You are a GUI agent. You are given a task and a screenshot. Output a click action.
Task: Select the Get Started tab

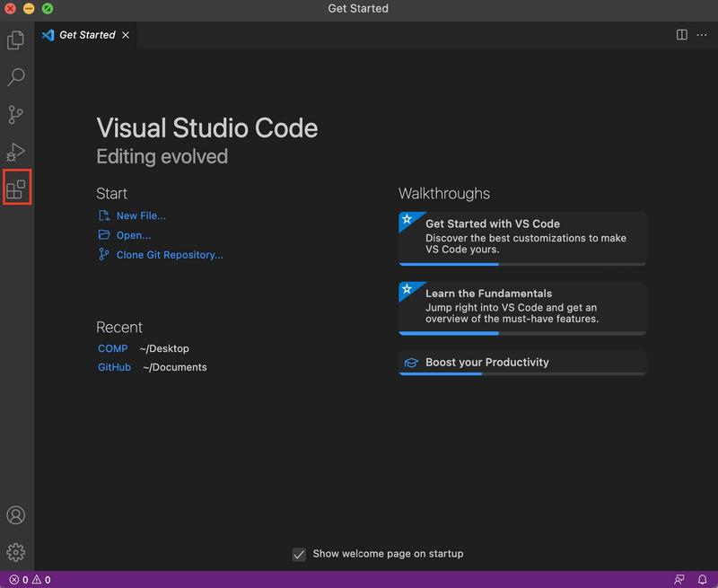point(86,35)
